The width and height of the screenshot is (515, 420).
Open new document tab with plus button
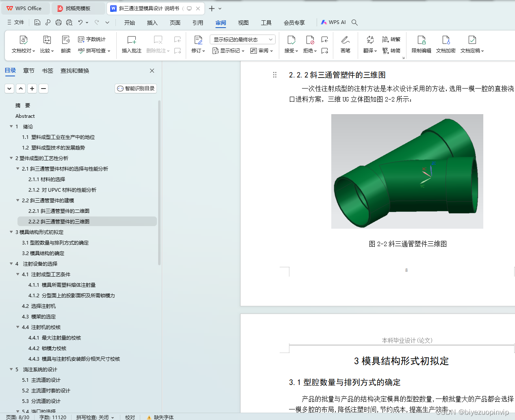coord(212,8)
